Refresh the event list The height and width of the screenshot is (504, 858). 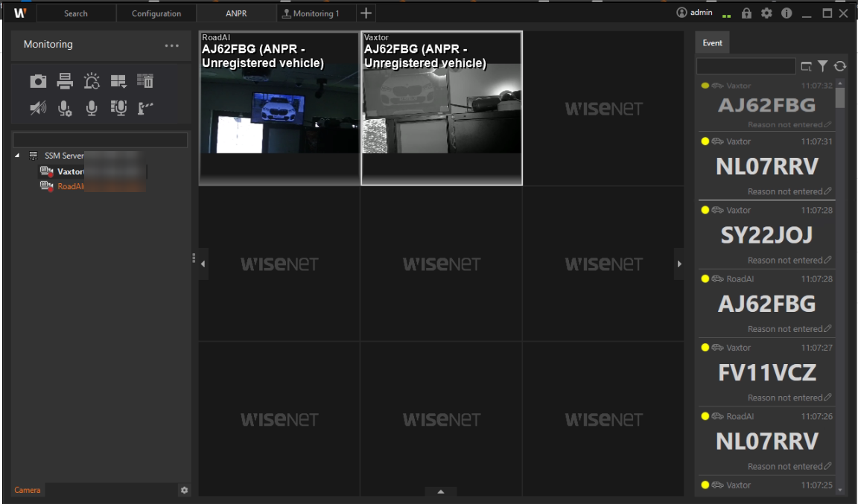pos(840,66)
